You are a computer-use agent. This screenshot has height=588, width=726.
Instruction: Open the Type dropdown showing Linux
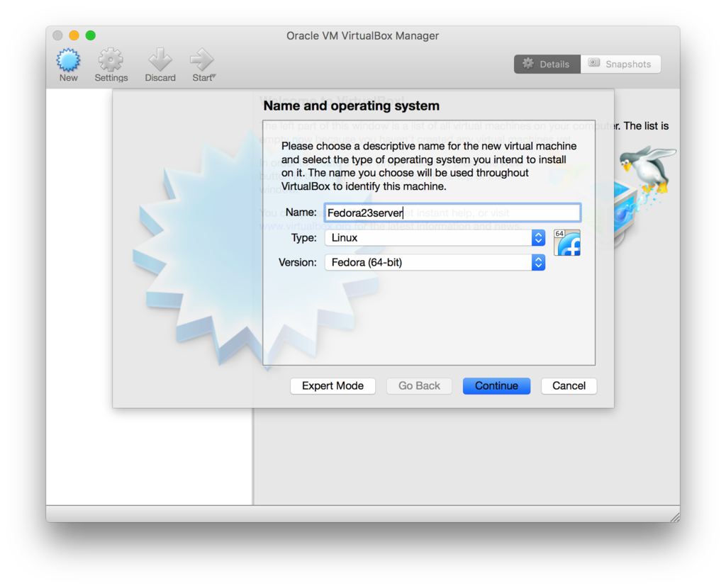(435, 238)
